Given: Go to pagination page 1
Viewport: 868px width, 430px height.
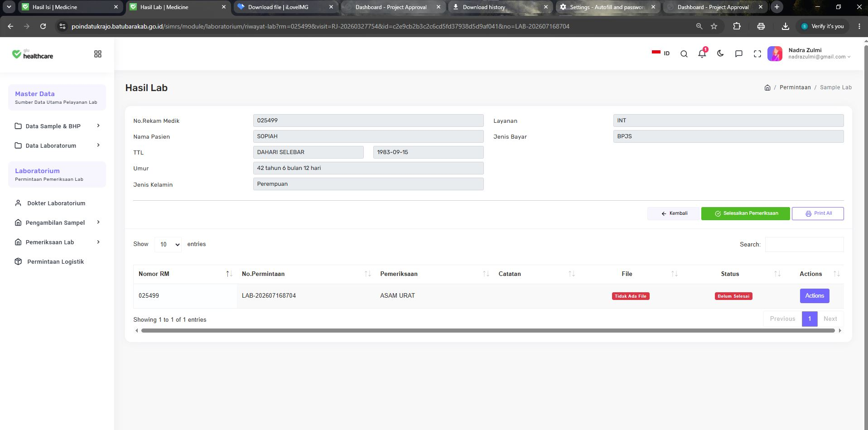Looking at the screenshot, I should (810, 319).
